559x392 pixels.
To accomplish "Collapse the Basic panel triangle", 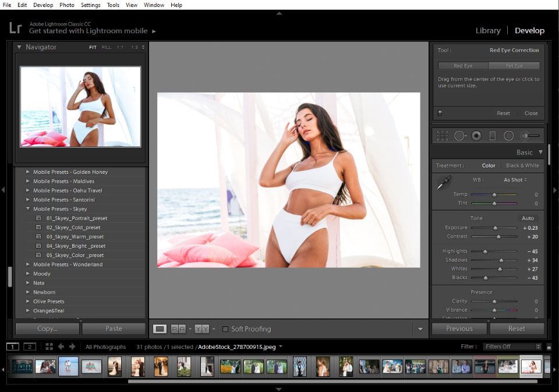I will click(x=541, y=152).
